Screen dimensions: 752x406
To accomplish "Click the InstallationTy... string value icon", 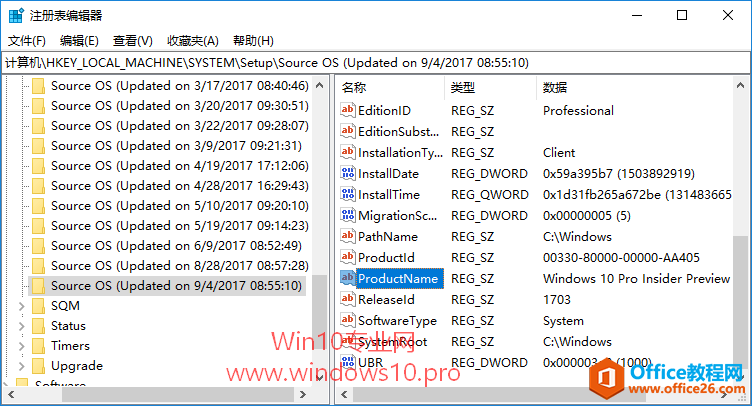I will click(x=348, y=152).
